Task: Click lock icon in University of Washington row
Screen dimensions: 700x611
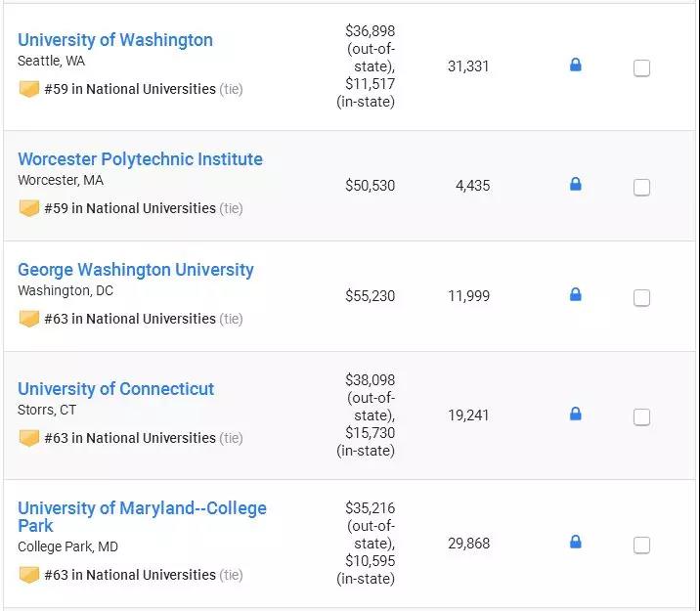Action: point(575,65)
